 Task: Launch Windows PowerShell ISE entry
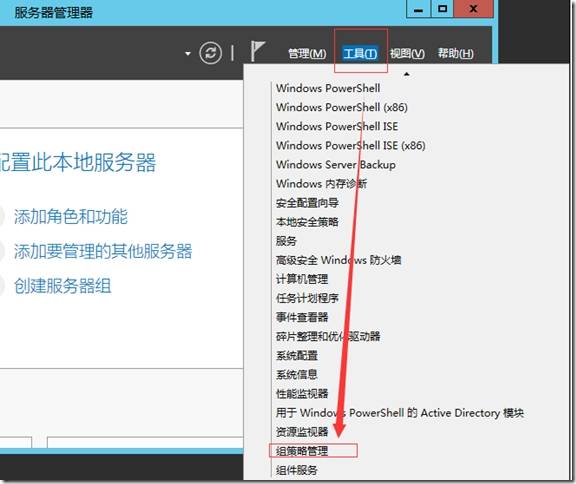click(x=337, y=126)
